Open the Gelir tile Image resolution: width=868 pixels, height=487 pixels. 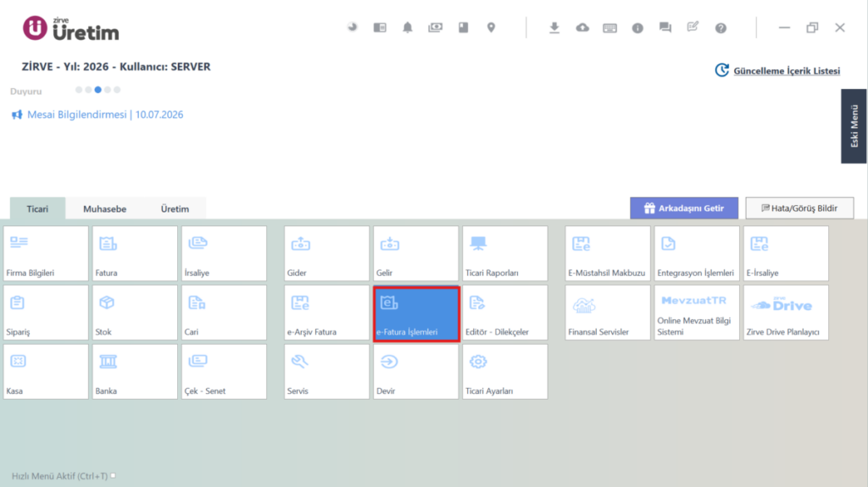pyautogui.click(x=415, y=253)
